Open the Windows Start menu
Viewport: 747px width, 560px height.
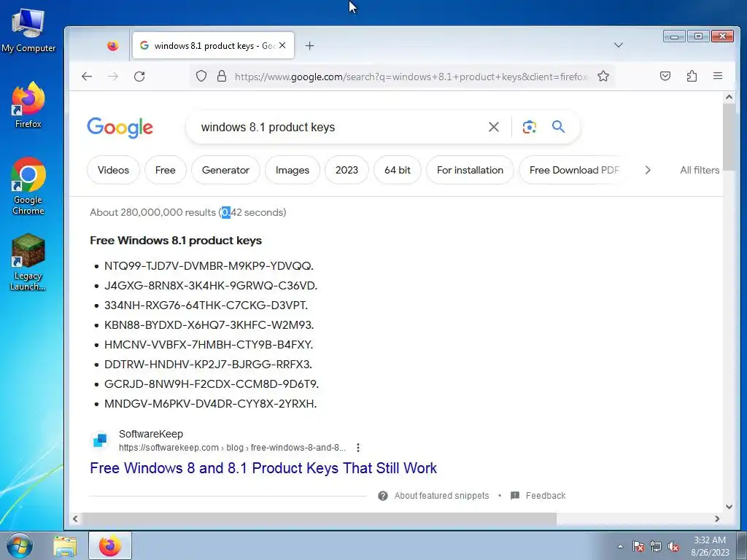pos(18,545)
